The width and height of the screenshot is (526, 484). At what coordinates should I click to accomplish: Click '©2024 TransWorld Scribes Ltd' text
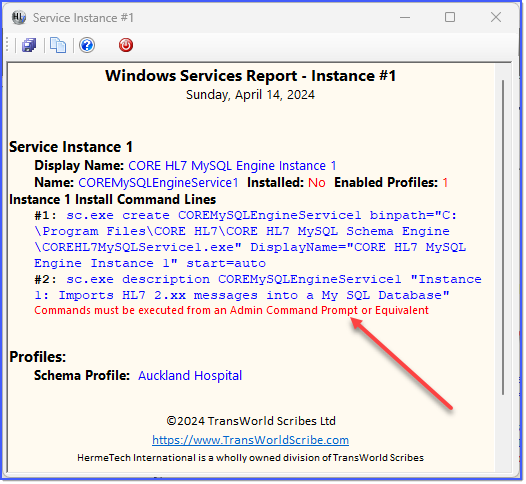pos(251,421)
